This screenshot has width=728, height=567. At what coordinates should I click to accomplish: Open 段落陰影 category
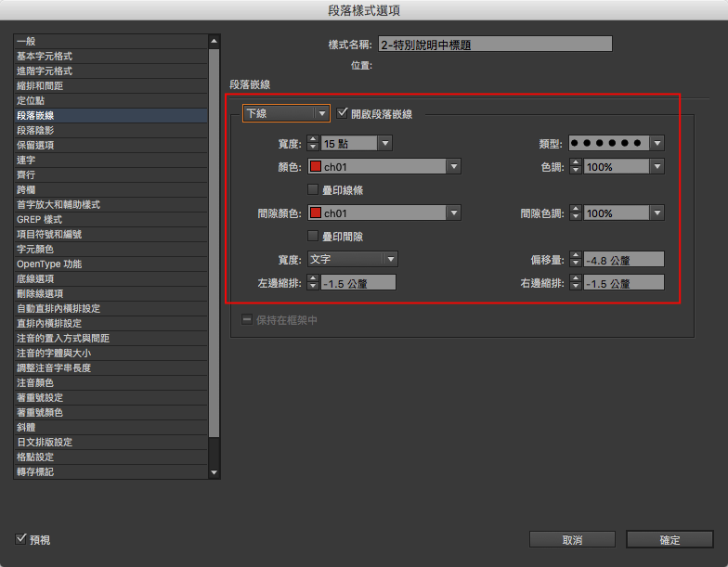click(110, 130)
